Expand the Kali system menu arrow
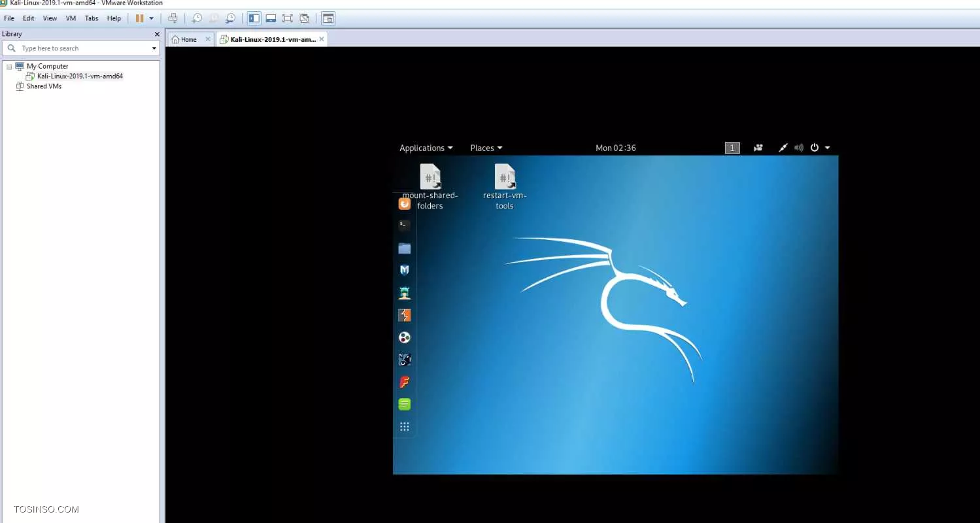The width and height of the screenshot is (980, 523). [827, 148]
